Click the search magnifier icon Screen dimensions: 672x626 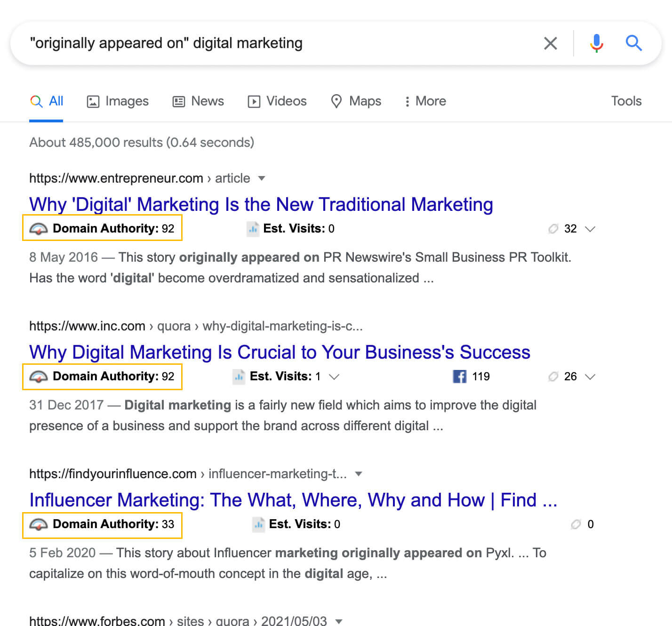click(x=634, y=43)
